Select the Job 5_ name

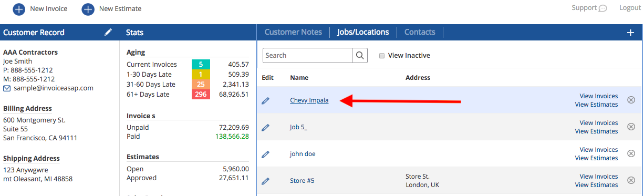pos(298,127)
